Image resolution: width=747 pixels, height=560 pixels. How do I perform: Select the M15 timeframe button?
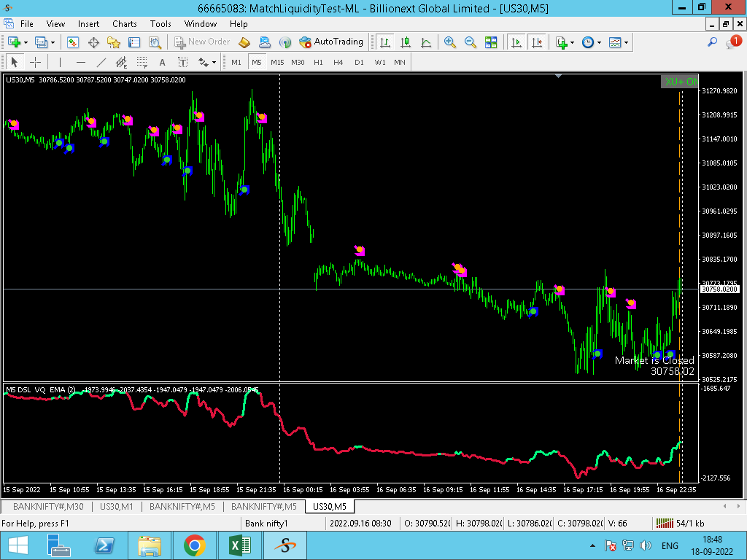[277, 62]
